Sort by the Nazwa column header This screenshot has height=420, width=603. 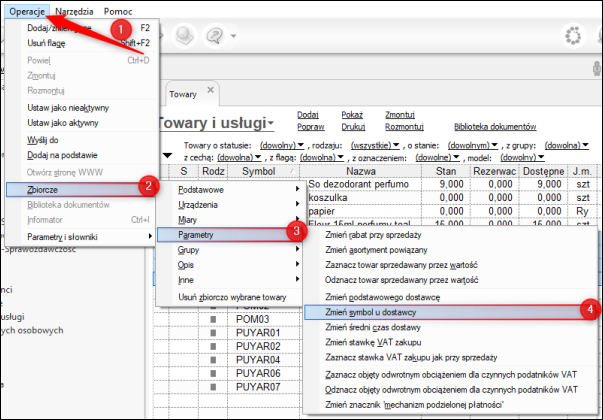360,171
